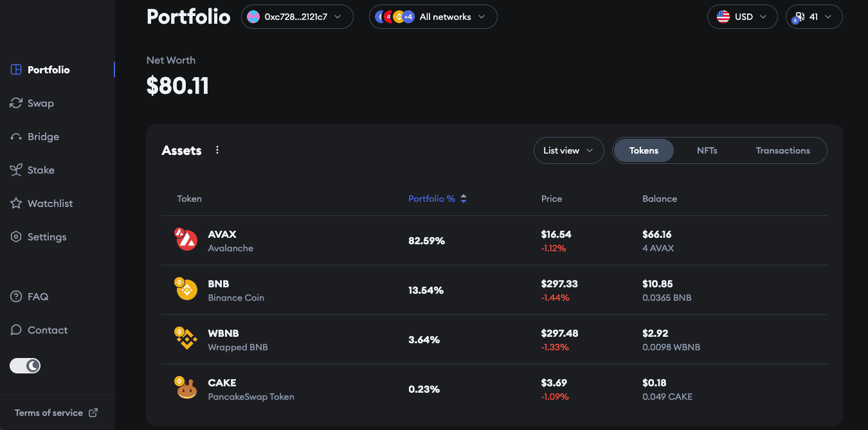Open the wallet address 0xc728...2121c7 dropdown
The width and height of the screenshot is (868, 430).
(x=297, y=17)
